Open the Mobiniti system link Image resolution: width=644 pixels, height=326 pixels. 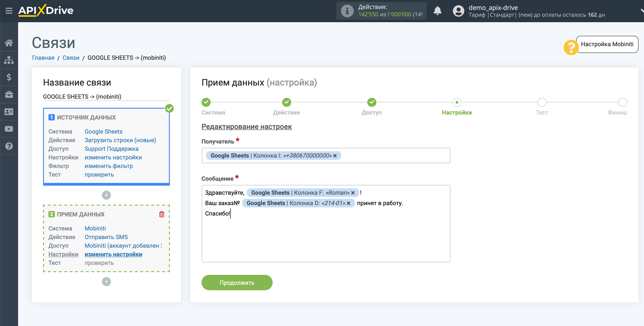click(x=95, y=228)
